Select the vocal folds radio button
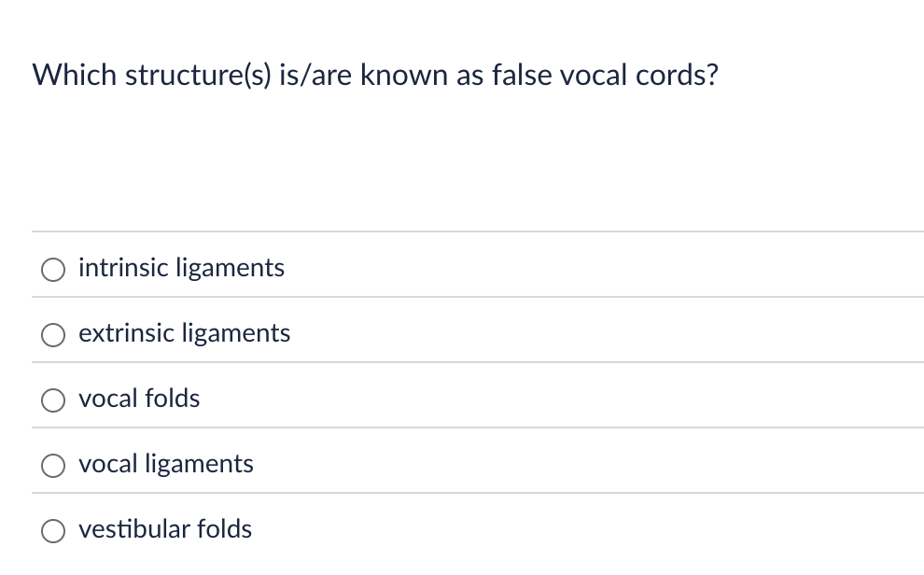 (x=53, y=400)
